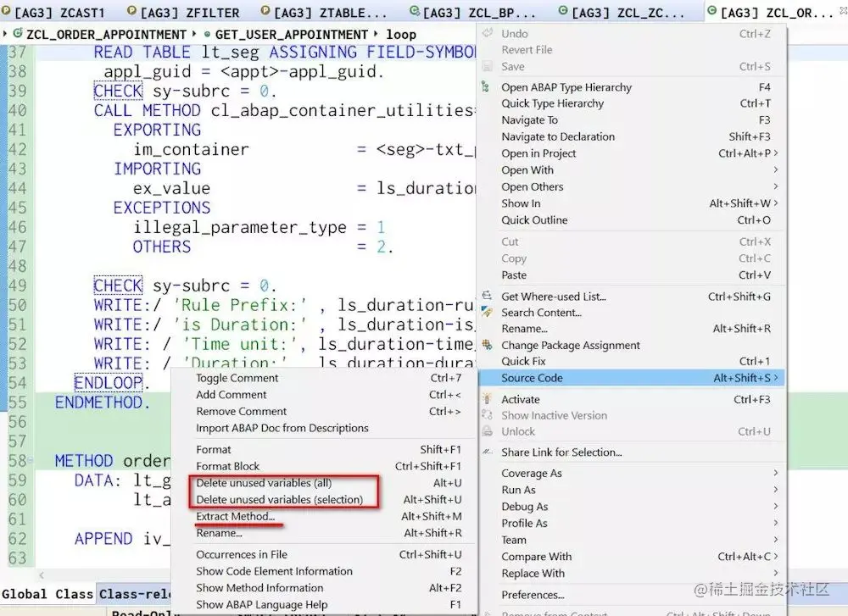Expand the Profile As submenu arrow
848x616 pixels.
(776, 523)
